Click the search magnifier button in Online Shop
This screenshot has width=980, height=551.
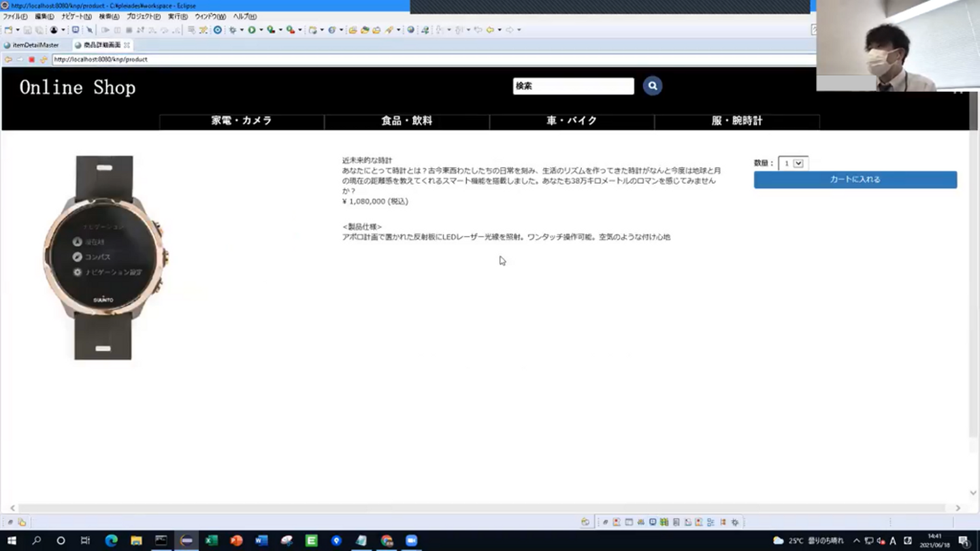coord(652,86)
